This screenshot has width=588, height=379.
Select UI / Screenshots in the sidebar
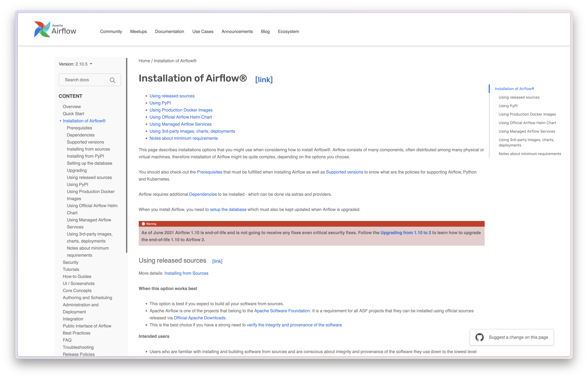(x=79, y=284)
